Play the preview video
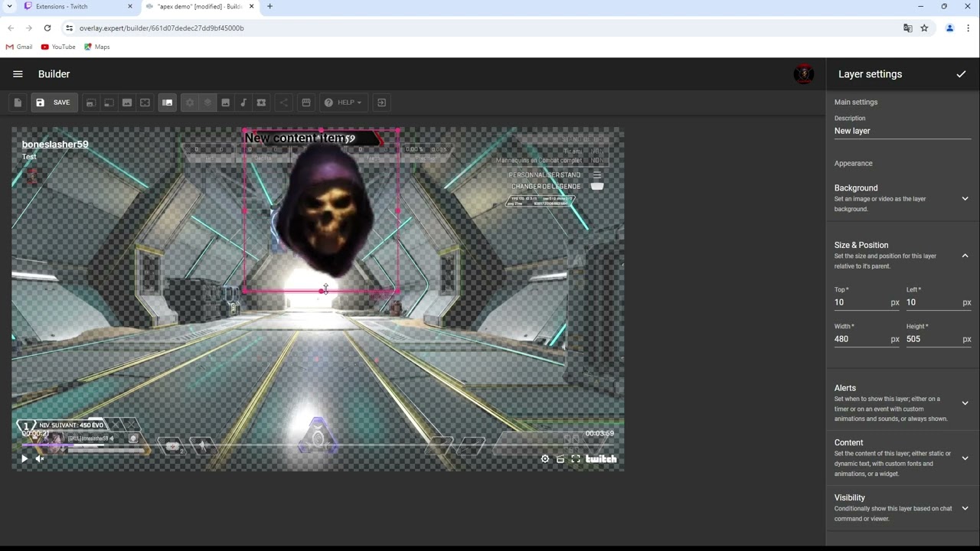980x551 pixels. pos(24,459)
